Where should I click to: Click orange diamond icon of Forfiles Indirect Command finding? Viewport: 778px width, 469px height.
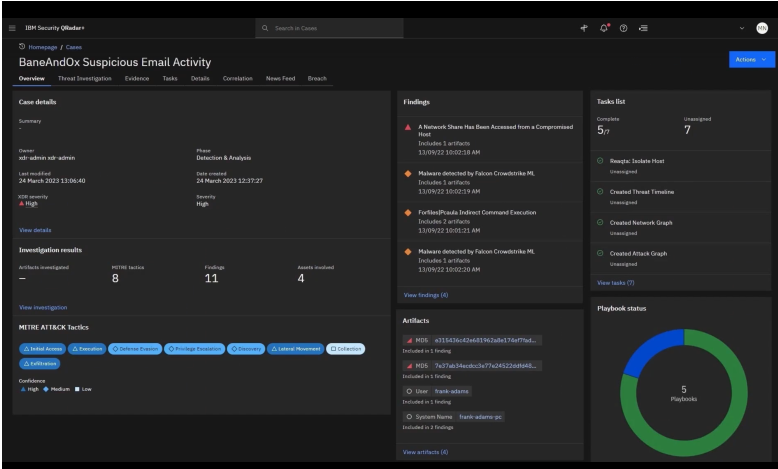pos(408,212)
